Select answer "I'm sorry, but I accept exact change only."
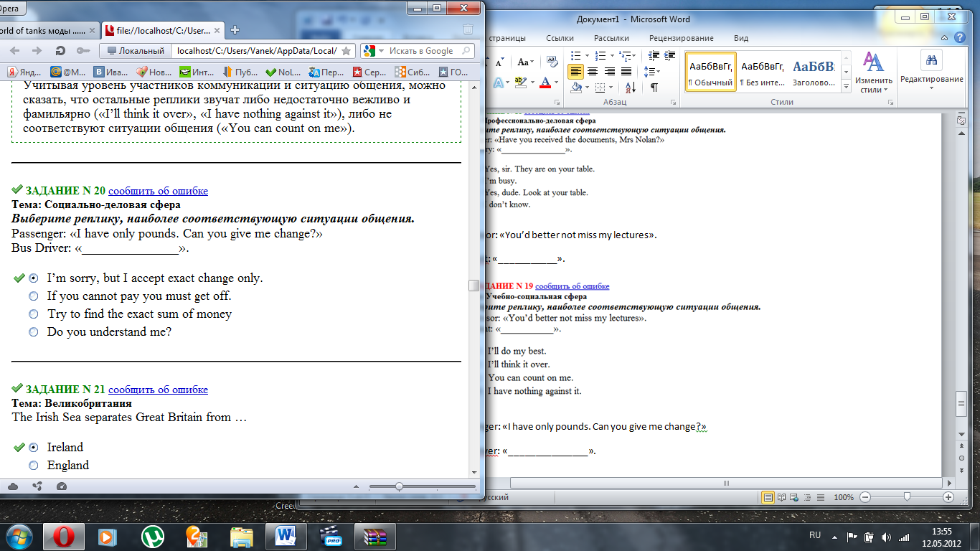The width and height of the screenshot is (980, 551). tap(33, 278)
